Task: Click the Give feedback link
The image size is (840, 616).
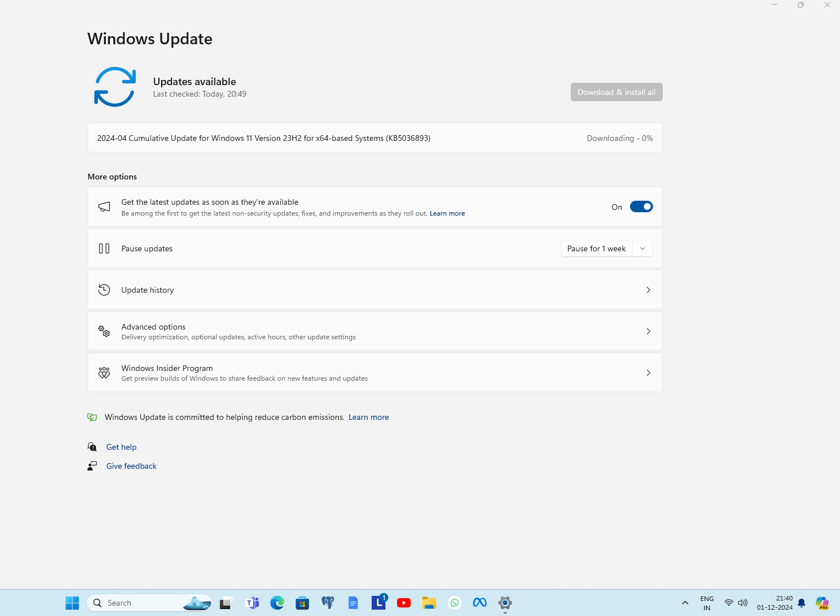Action: click(x=131, y=466)
